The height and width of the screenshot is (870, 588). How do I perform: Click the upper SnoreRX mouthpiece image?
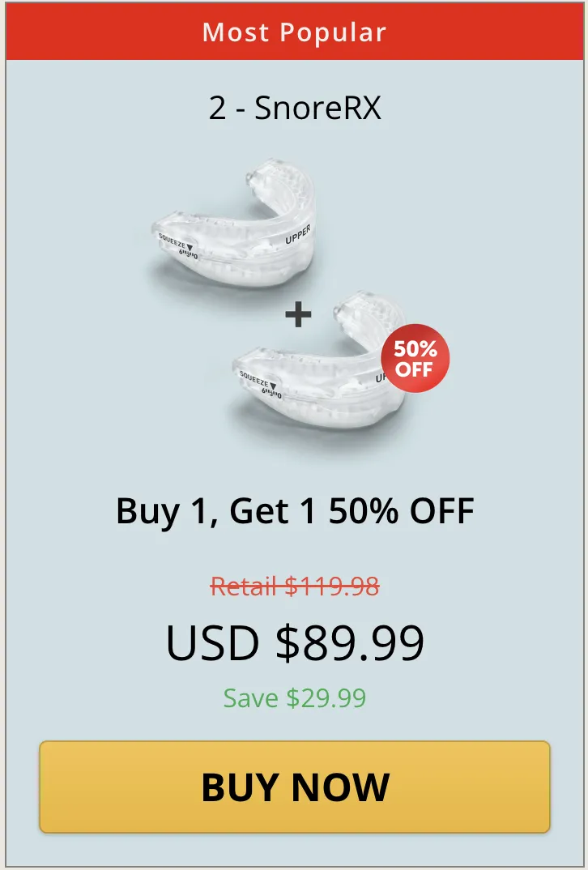pos(234,224)
